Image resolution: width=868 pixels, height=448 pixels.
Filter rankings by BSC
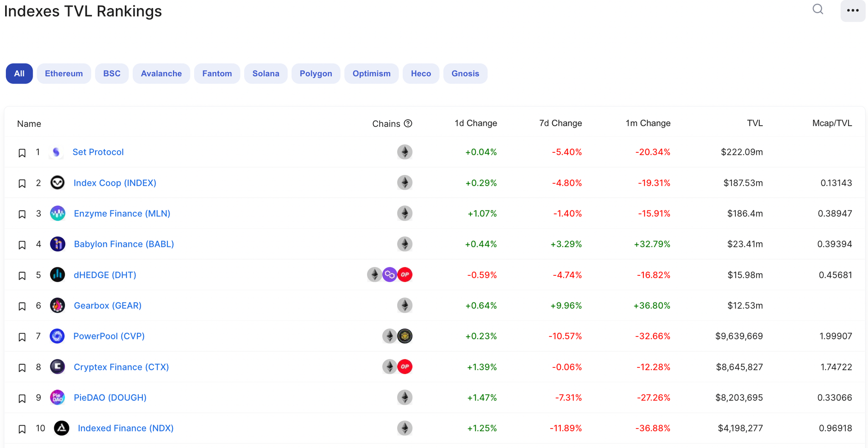(112, 73)
